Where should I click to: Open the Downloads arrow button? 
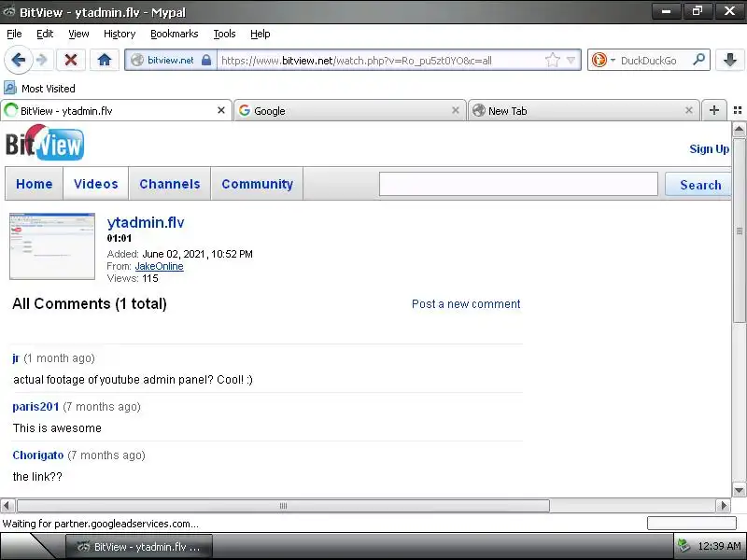(x=730, y=60)
